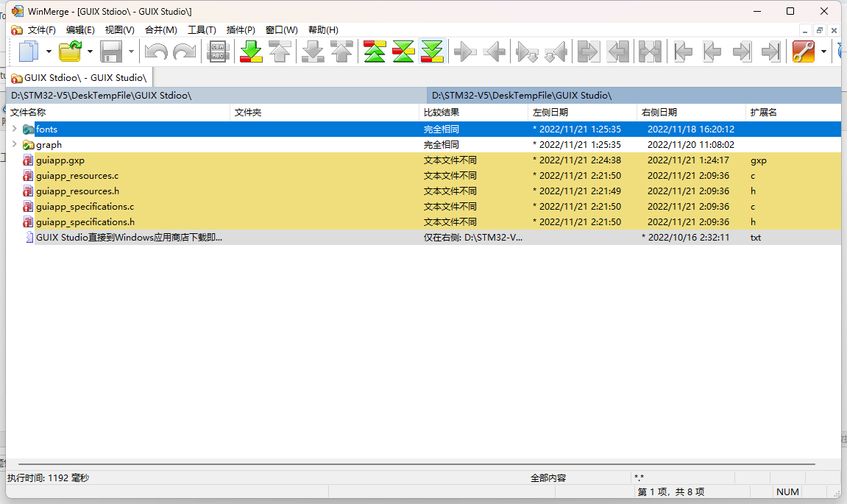Click the Previous Difference up arrow icon

point(280,52)
